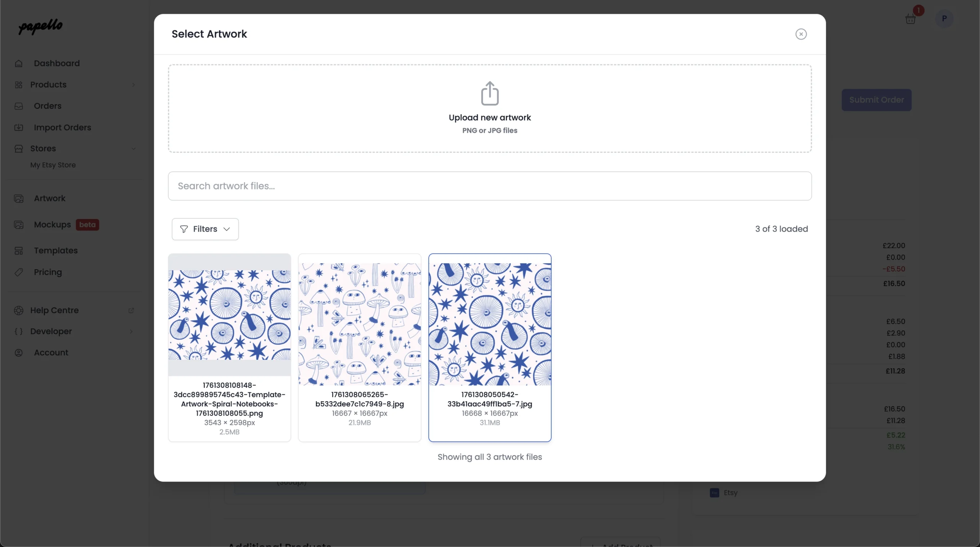Open My Etsy Store link
This screenshot has height=547, width=980.
click(53, 165)
